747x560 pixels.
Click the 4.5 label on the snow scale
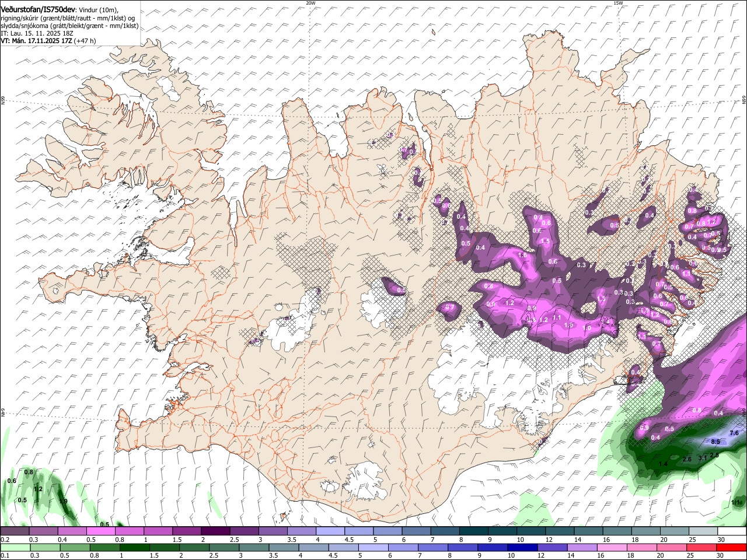coord(348,540)
